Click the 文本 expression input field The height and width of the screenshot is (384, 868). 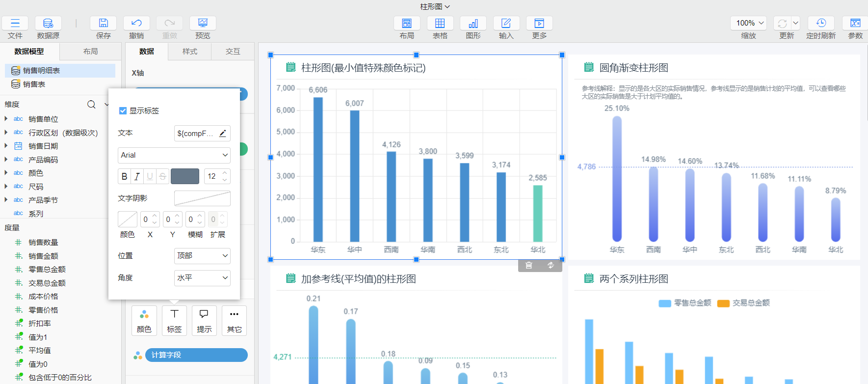[x=196, y=134]
